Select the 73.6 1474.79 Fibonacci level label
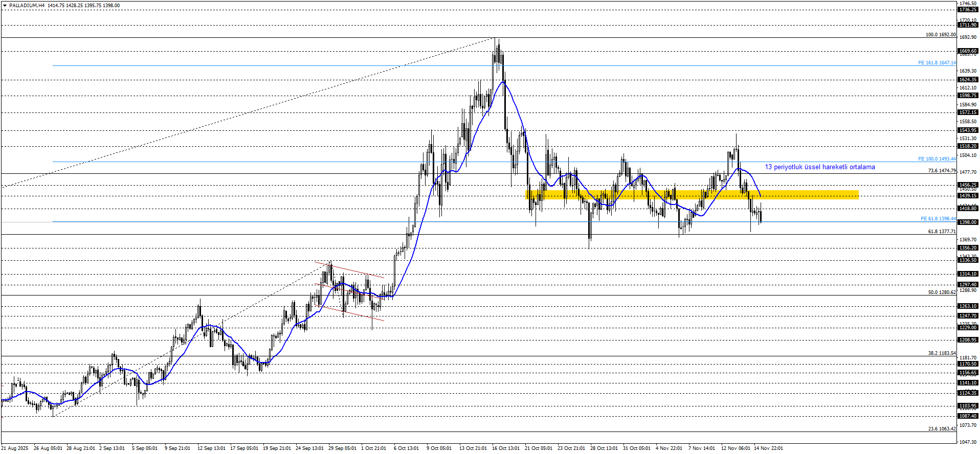 coord(941,171)
